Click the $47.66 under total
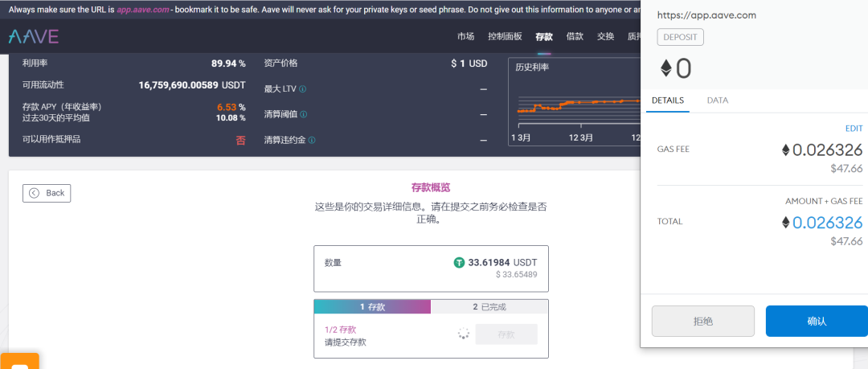 point(846,241)
